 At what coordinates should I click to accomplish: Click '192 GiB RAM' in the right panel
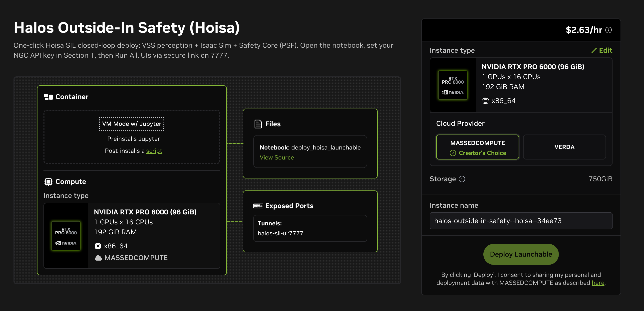click(503, 87)
